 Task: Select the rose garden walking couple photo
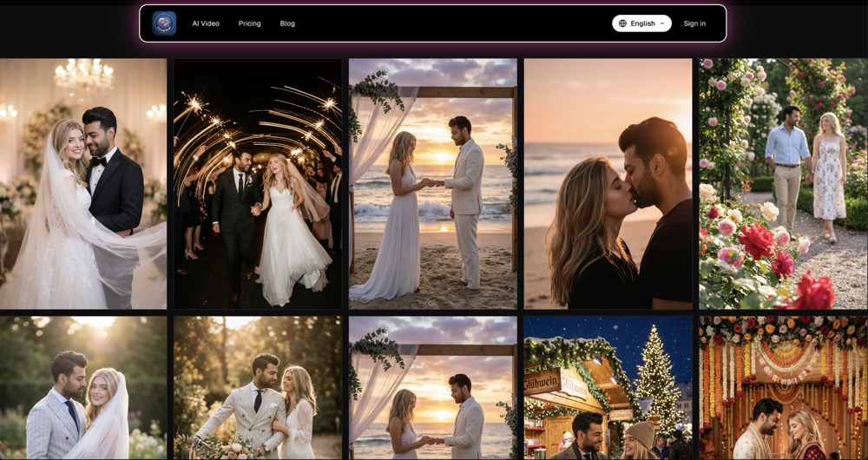click(783, 184)
